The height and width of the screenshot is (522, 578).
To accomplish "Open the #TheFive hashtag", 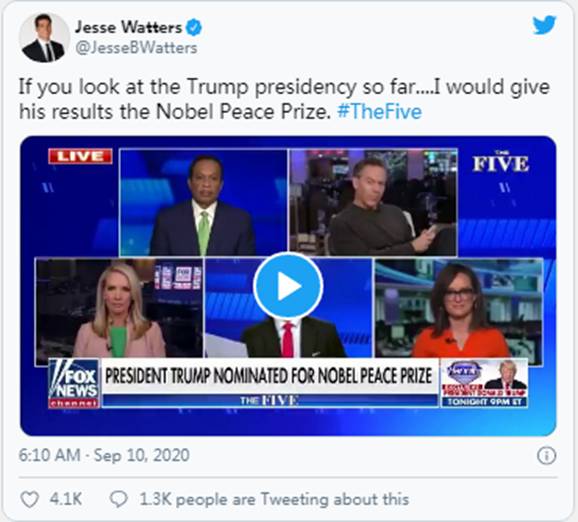I will click(379, 112).
